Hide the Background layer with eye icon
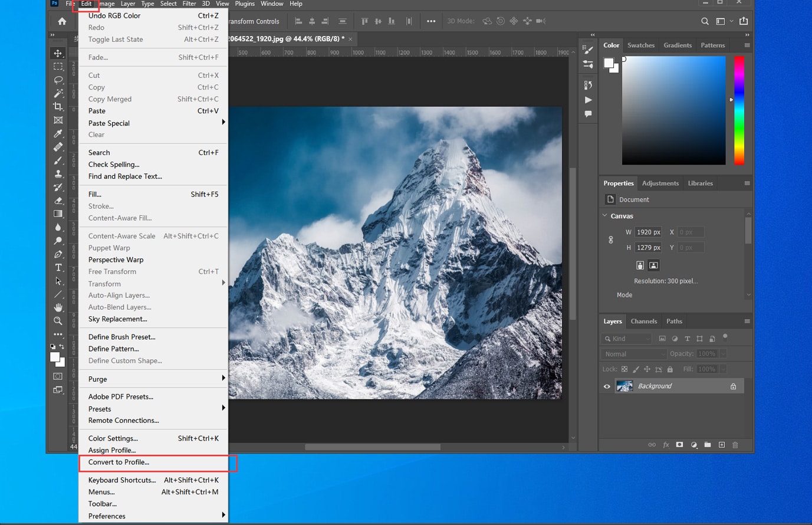The width and height of the screenshot is (812, 525). (607, 386)
